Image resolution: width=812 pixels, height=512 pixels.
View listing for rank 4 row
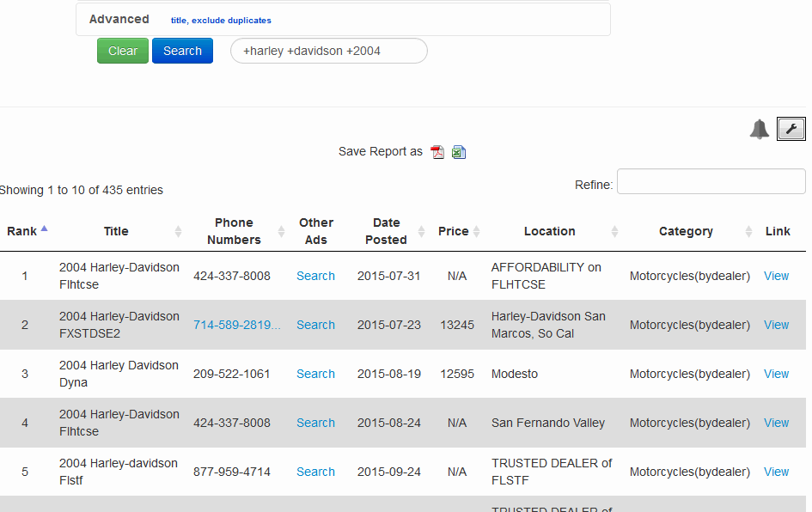(x=776, y=423)
